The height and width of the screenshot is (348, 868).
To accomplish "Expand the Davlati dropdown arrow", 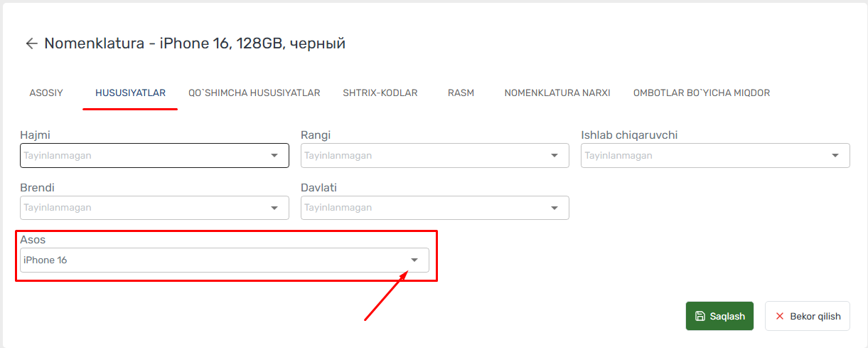I will tap(554, 208).
